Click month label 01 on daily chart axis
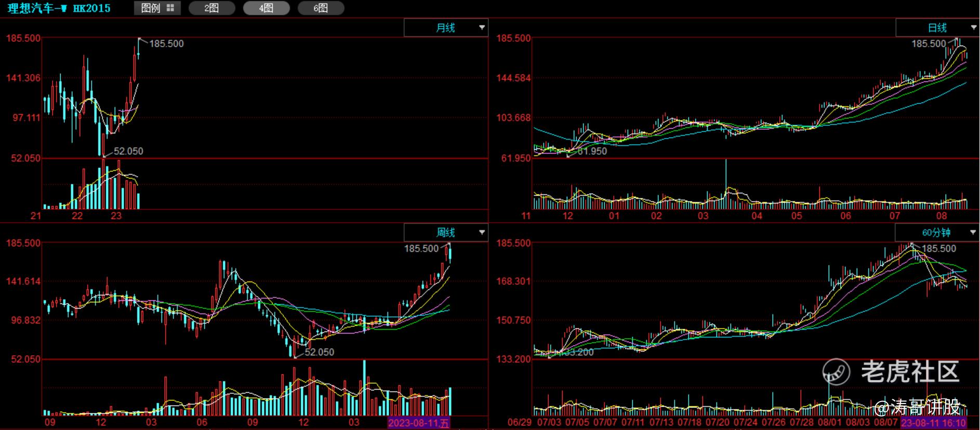980x430 pixels. tap(614, 216)
